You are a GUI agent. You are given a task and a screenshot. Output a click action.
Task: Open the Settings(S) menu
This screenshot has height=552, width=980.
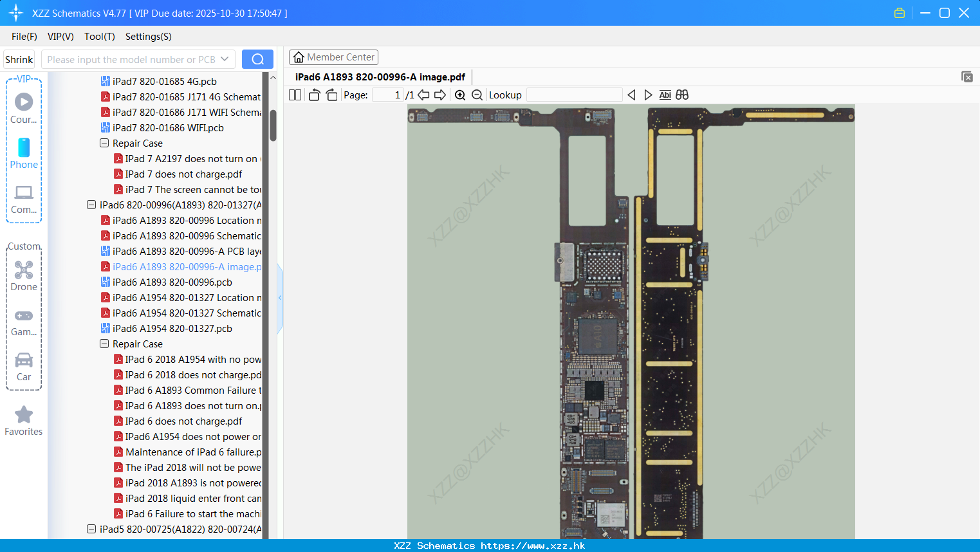click(x=149, y=37)
